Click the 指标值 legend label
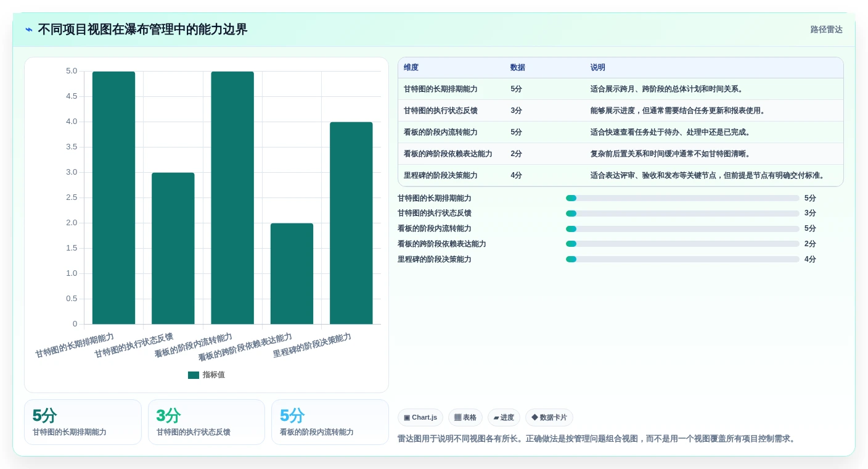Screen dimensions: 868x469 pyautogui.click(x=214, y=375)
